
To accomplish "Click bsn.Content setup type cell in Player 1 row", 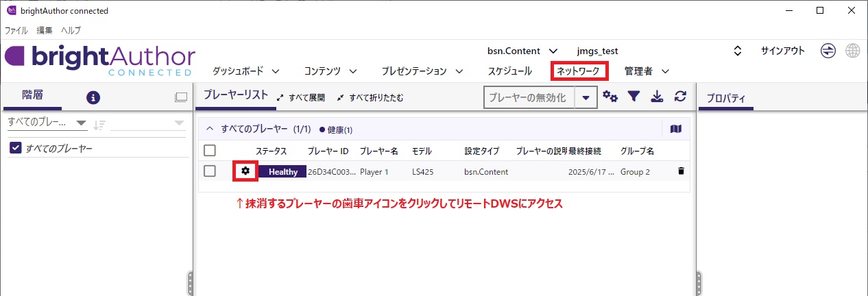I will [486, 171].
